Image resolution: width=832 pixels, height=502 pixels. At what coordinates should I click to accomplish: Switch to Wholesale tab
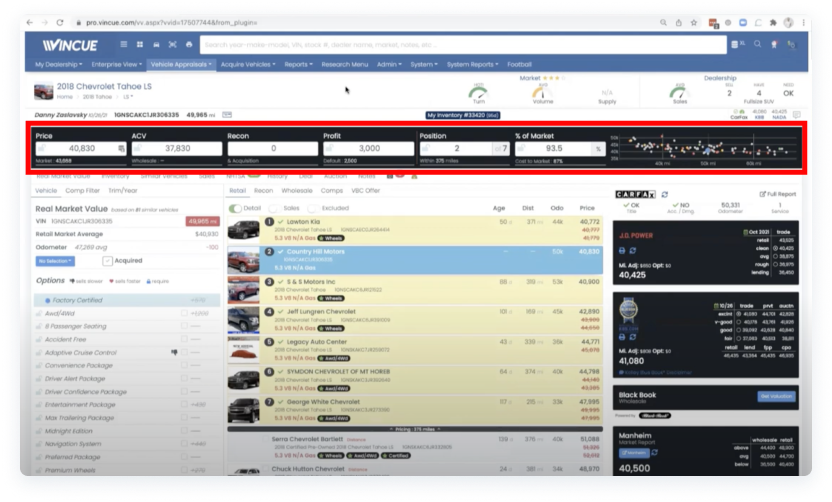pyautogui.click(x=297, y=191)
